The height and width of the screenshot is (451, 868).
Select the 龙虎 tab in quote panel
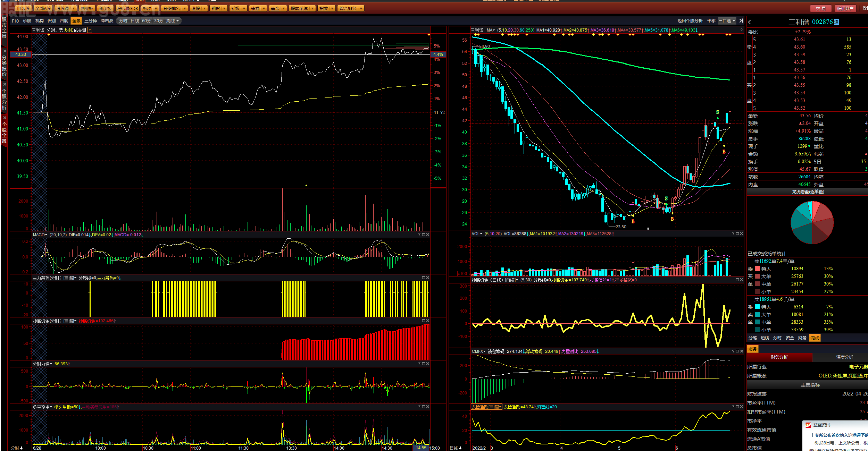[x=815, y=338]
